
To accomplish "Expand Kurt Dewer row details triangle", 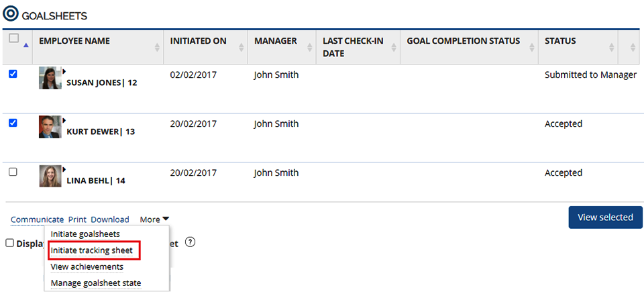I will pyautogui.click(x=64, y=119).
